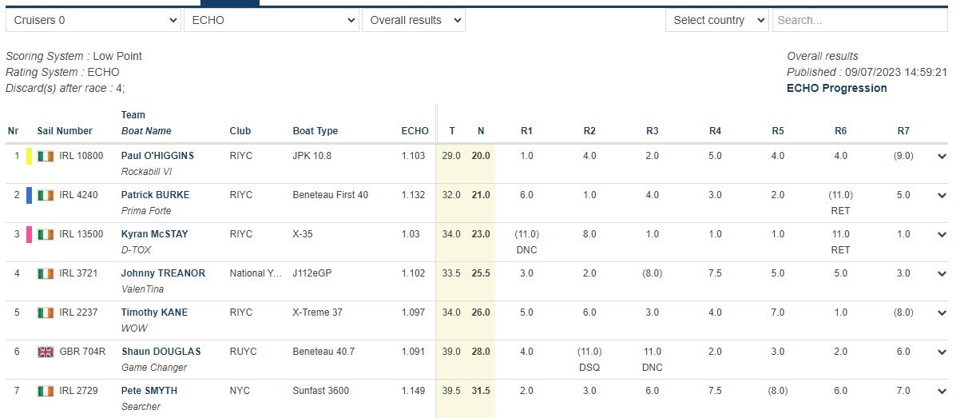
Task: Expand Shaun DOUGLAS row chevron
Action: (x=942, y=352)
